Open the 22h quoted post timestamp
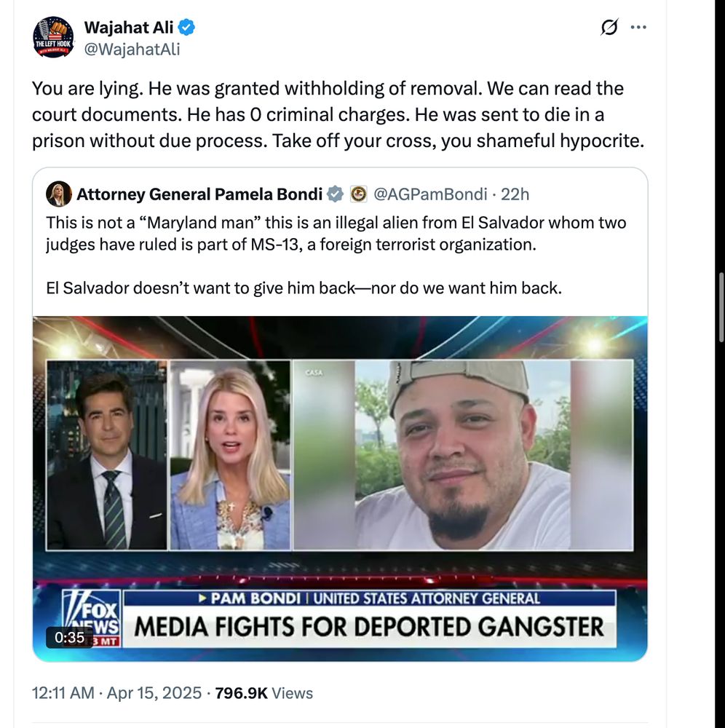Viewport: 725px width, 728px height. [515, 194]
